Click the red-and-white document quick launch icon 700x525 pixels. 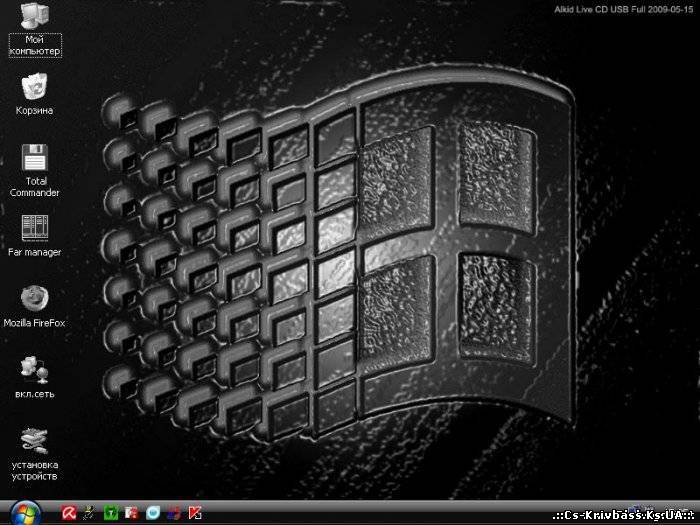[x=132, y=513]
